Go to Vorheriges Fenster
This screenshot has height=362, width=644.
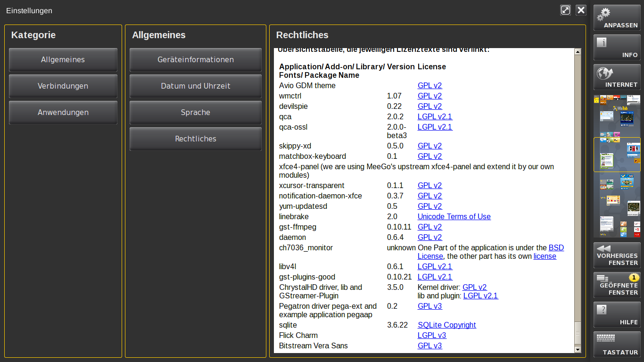point(617,255)
